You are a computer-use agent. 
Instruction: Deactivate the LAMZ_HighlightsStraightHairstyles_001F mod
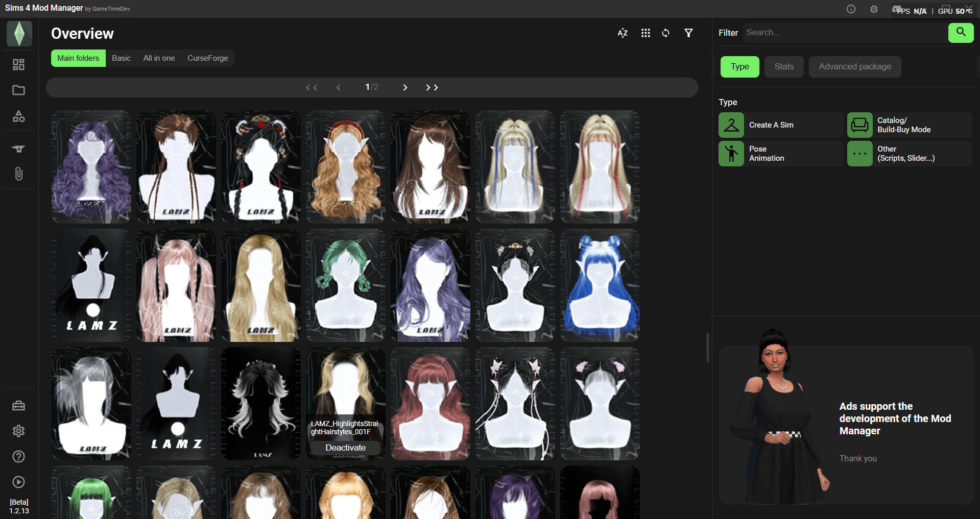click(x=346, y=448)
